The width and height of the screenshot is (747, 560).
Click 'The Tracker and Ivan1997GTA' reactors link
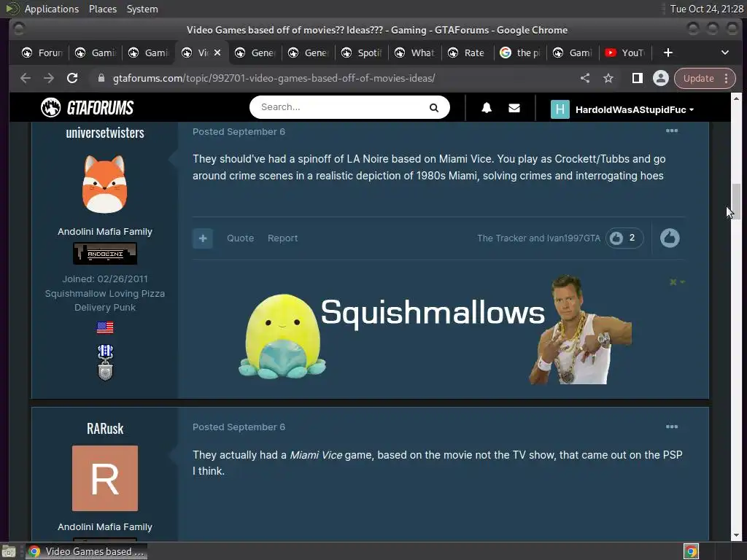(x=539, y=238)
